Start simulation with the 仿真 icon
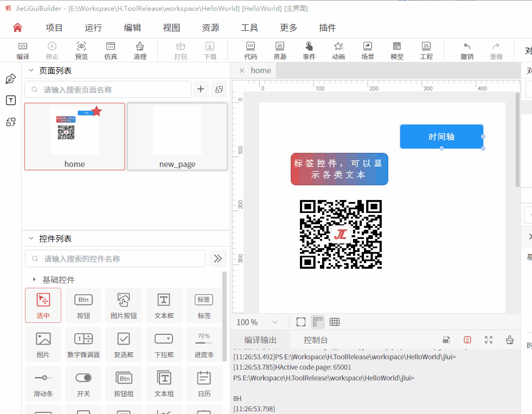This screenshot has width=532, height=414. (111, 50)
